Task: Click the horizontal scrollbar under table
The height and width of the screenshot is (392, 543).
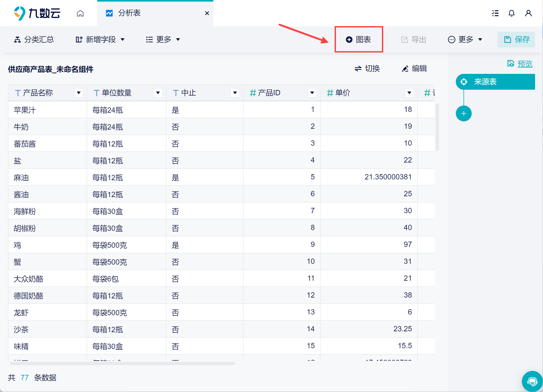Action: tap(122, 364)
